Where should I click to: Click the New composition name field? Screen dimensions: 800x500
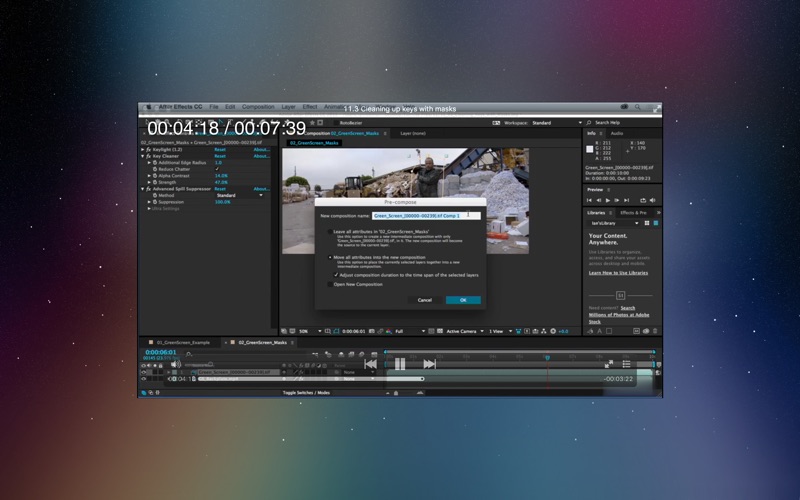click(426, 216)
